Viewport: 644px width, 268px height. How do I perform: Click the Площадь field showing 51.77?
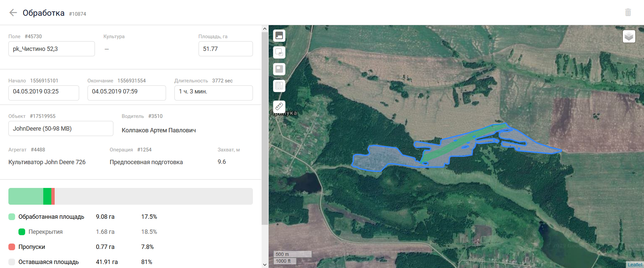coord(225,49)
